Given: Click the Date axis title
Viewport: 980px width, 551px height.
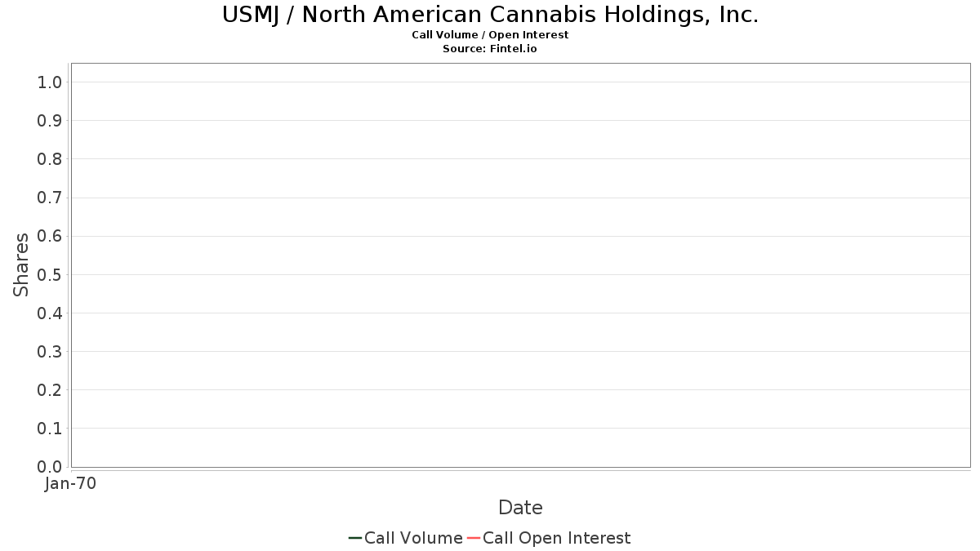Looking at the screenshot, I should point(520,508).
